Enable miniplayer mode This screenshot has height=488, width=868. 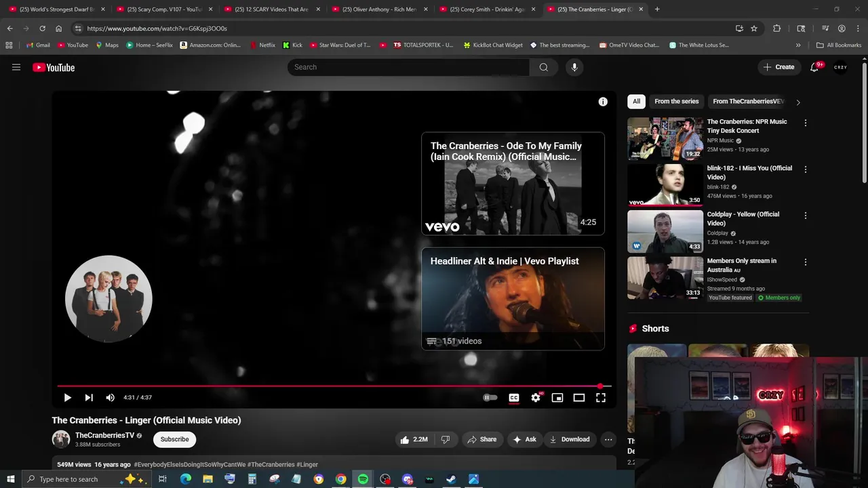(x=557, y=398)
